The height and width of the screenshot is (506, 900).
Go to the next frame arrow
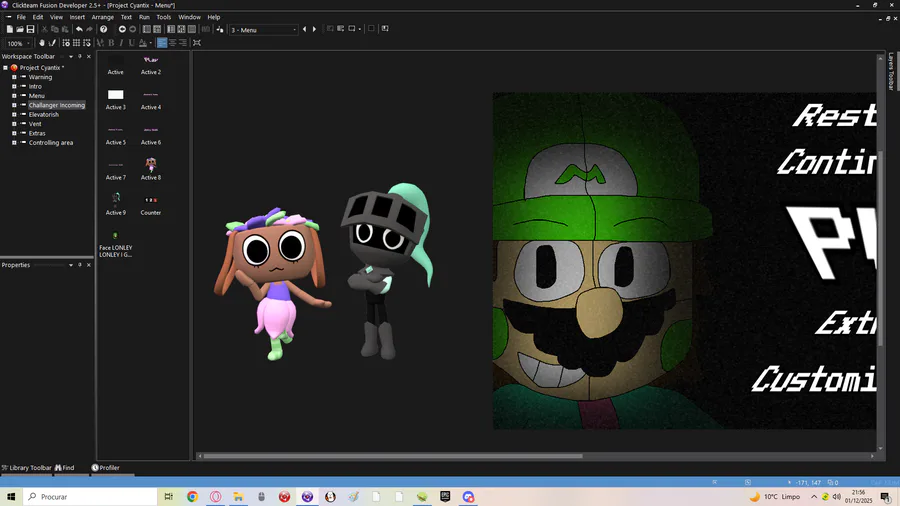pyautogui.click(x=314, y=29)
